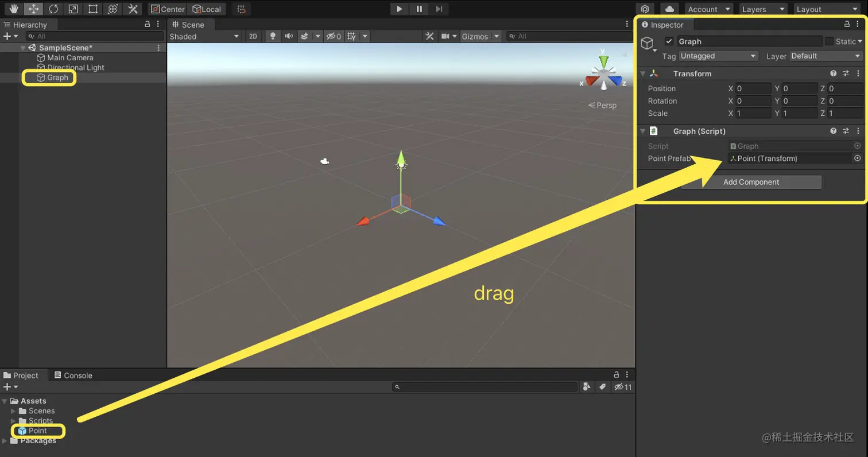The image size is (868, 457).
Task: Collapse Graph (Script) component
Action: coord(643,131)
